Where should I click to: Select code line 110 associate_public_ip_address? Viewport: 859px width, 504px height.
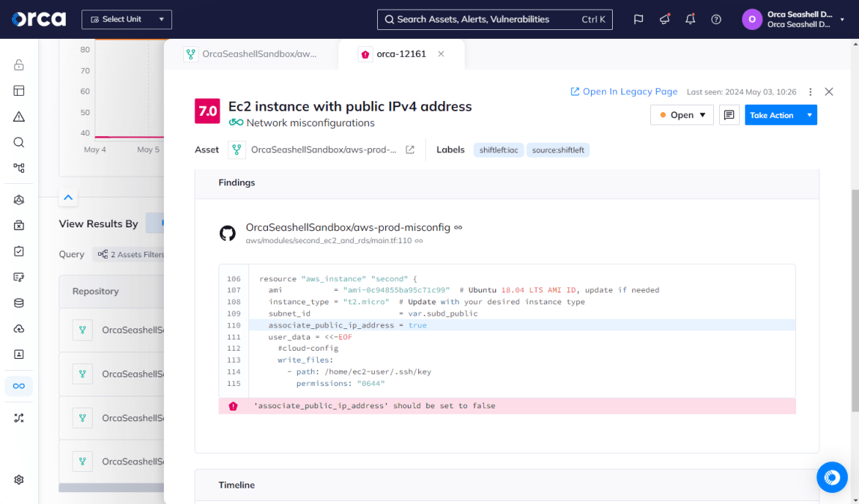point(522,325)
